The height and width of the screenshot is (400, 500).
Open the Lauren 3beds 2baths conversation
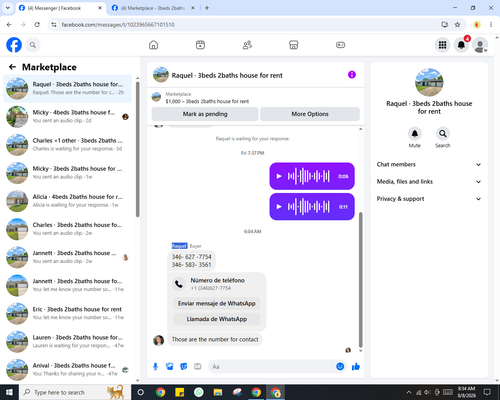(67, 341)
